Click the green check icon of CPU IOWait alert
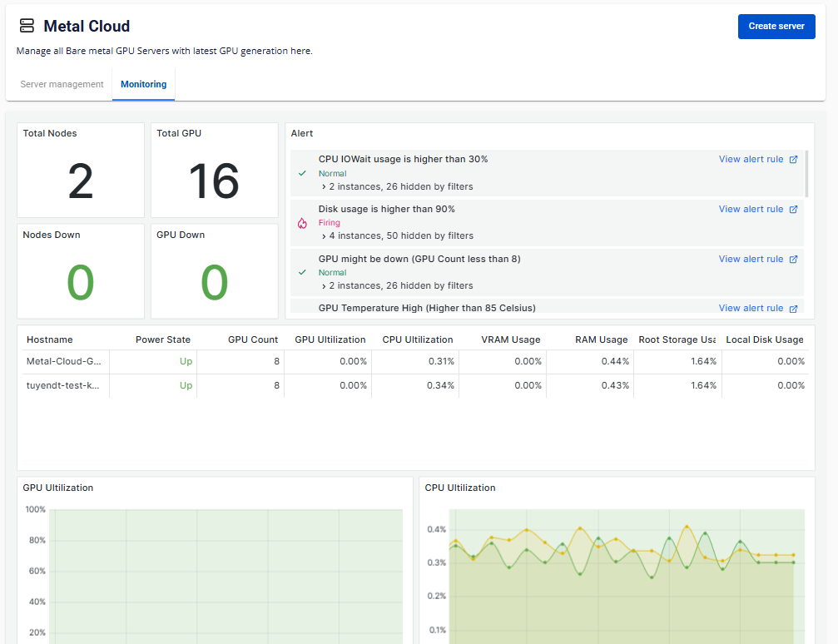This screenshot has height=644, width=838. click(302, 173)
